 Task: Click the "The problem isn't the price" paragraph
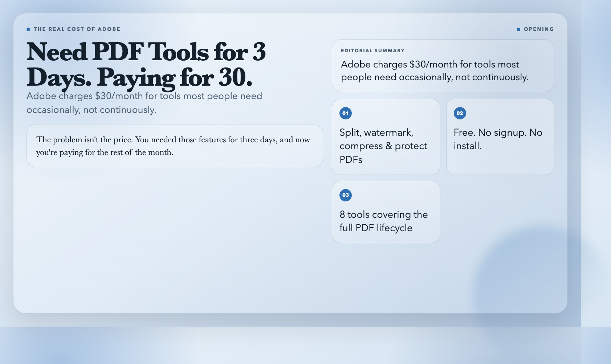pyautogui.click(x=173, y=146)
